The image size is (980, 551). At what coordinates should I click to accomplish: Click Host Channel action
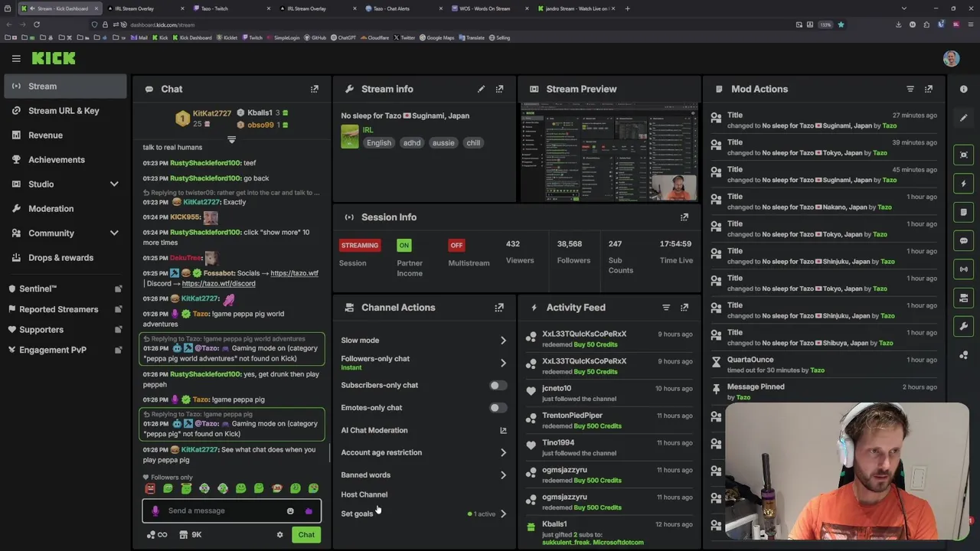pyautogui.click(x=364, y=495)
